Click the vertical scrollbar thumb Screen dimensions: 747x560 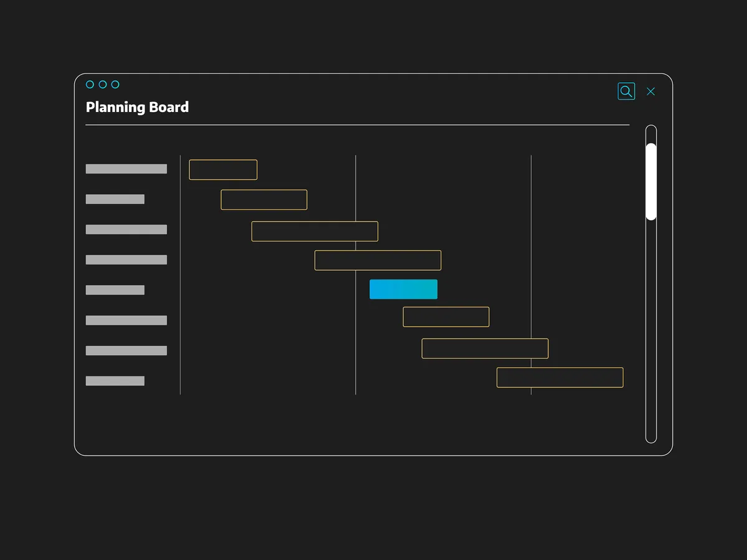651,182
